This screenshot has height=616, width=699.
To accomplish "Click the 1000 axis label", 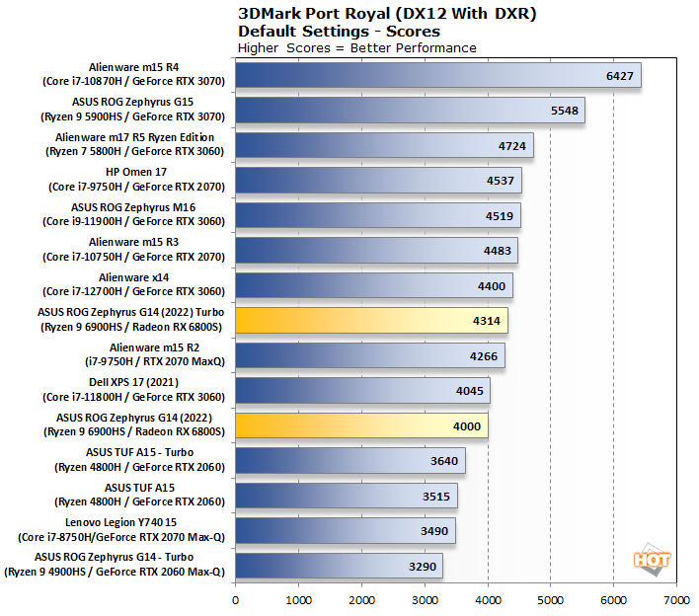I will pos(299,600).
